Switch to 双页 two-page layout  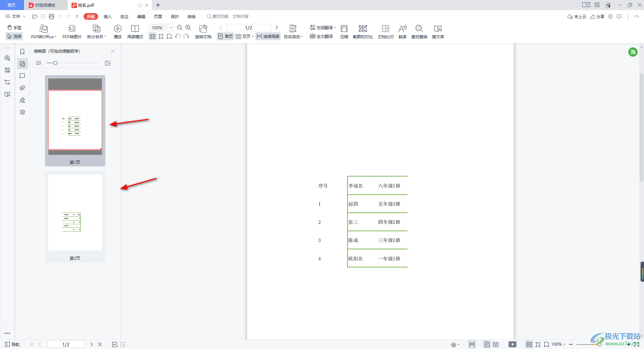coord(245,36)
